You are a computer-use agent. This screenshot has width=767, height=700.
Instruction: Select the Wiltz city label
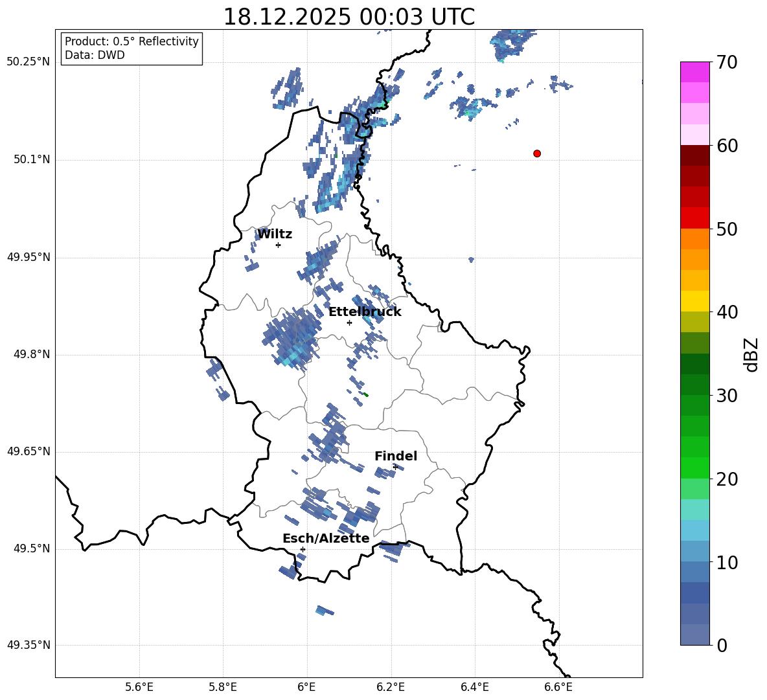[x=275, y=234]
